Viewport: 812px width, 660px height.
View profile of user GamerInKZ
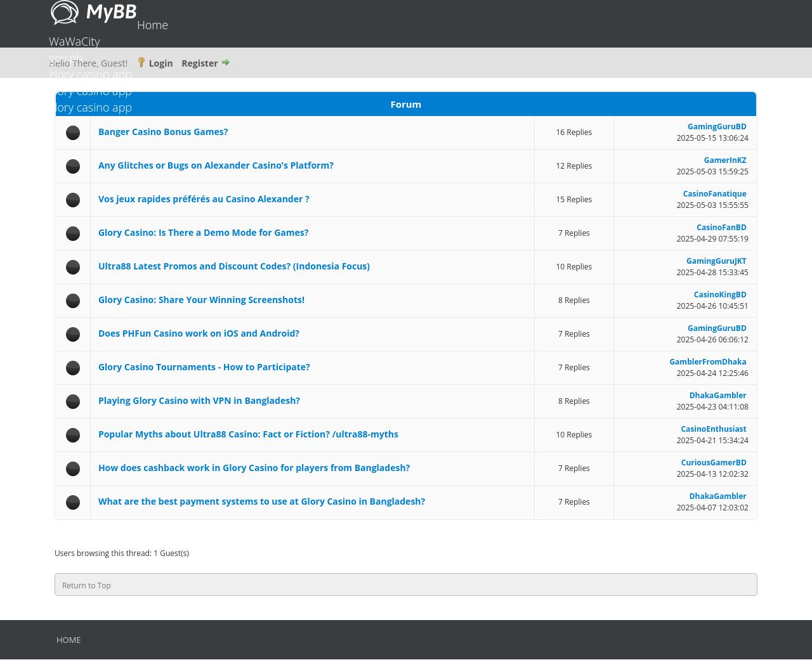(724, 160)
